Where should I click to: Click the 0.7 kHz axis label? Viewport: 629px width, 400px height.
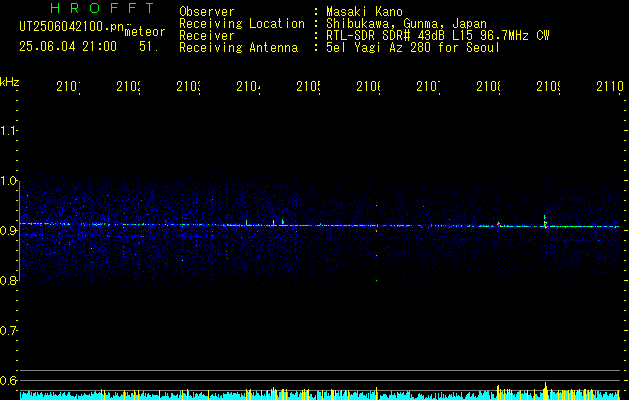(8, 331)
